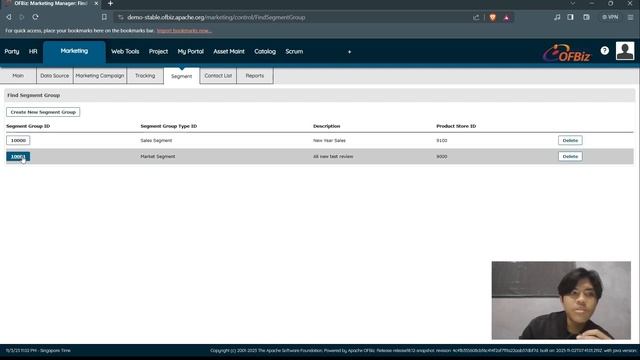Viewport: 640px width, 360px height.
Task: Open the VPN button
Action: tap(610, 17)
